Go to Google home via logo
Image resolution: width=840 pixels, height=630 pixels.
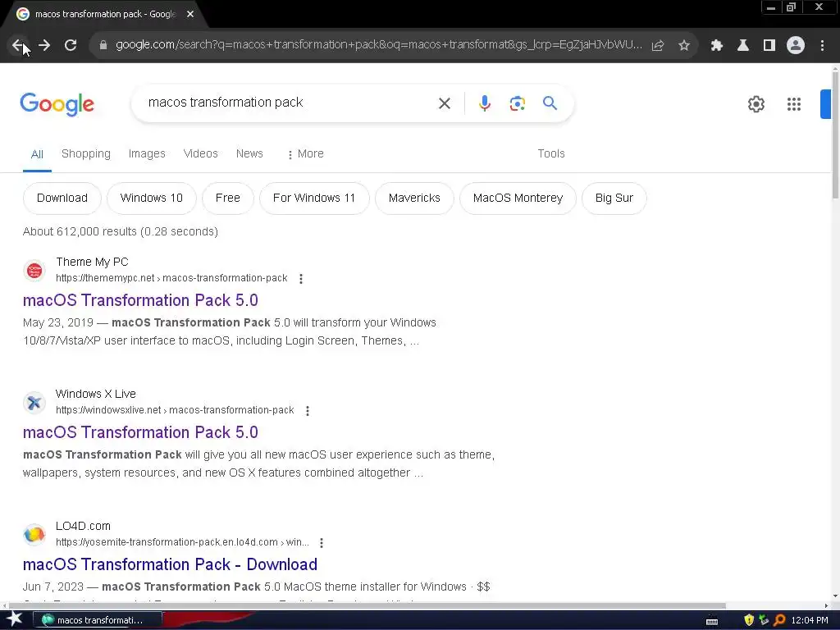57,104
